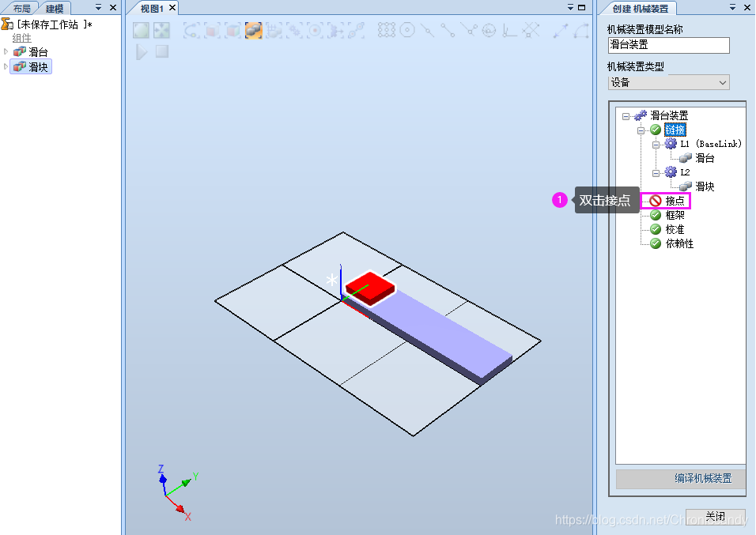Collapse the 滑台装置 root node
Screen dimensions: 756x535
click(x=626, y=116)
